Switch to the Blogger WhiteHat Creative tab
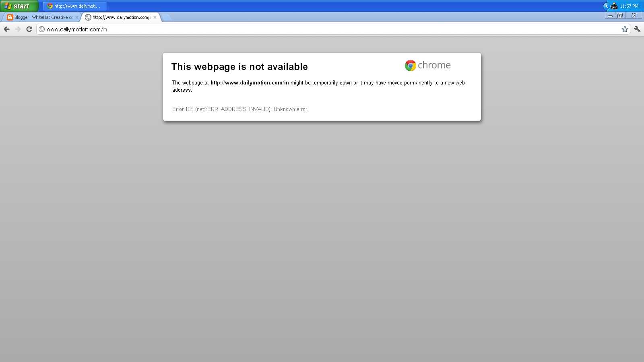This screenshot has height=362, width=644. point(42,17)
